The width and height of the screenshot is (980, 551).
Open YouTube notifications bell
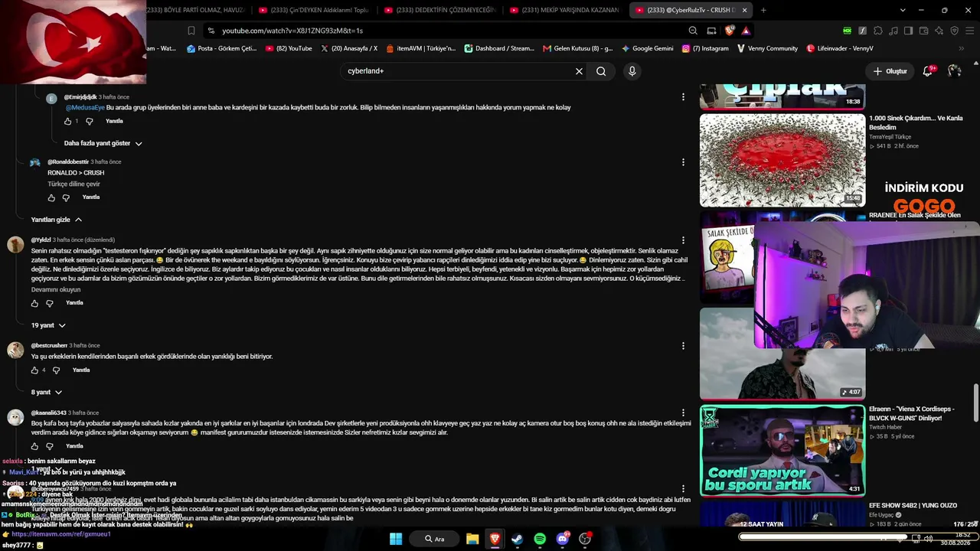click(929, 70)
